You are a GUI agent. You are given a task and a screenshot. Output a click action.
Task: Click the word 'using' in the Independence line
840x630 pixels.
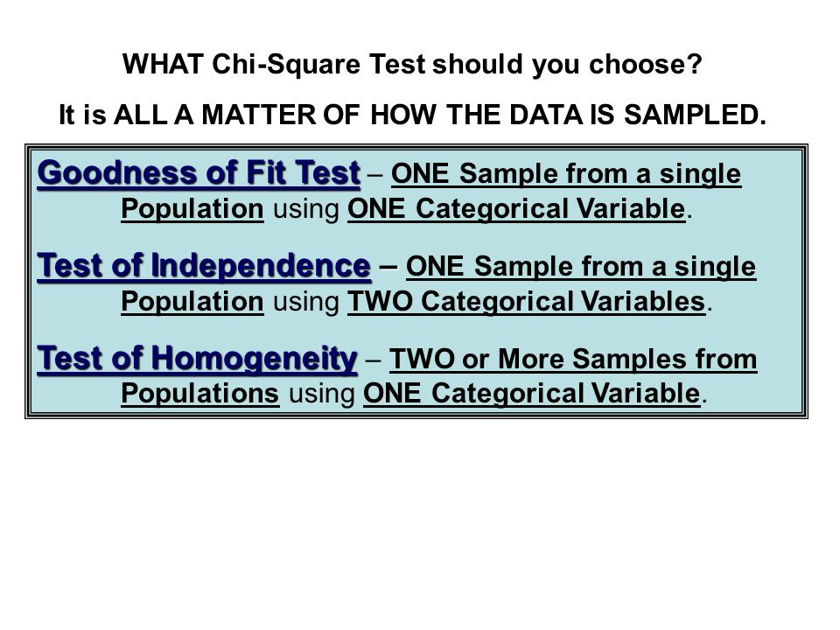click(x=306, y=303)
